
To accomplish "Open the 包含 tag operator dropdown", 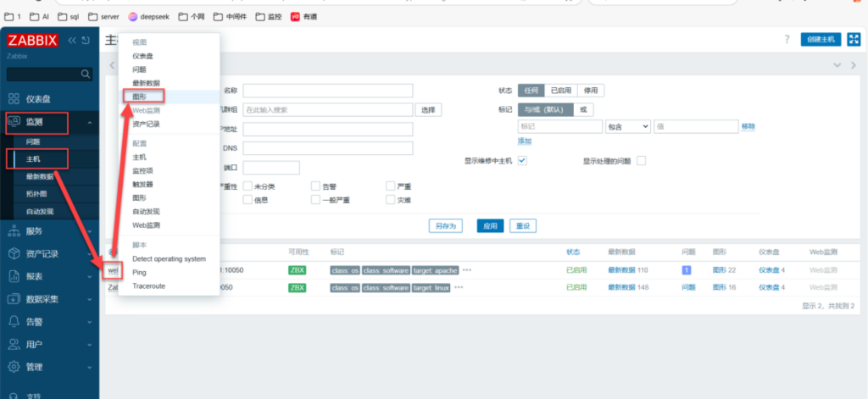I will [627, 126].
